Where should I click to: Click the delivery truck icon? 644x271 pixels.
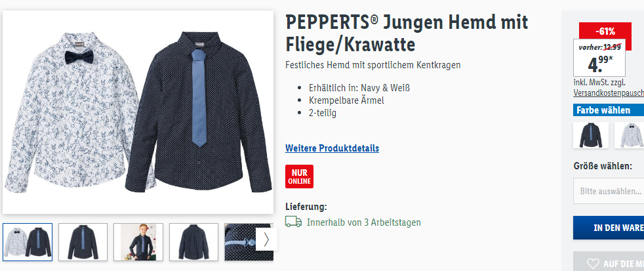pyautogui.click(x=293, y=222)
